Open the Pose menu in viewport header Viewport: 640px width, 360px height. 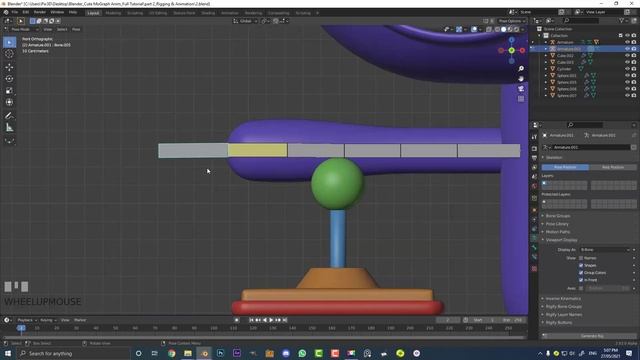pyautogui.click(x=76, y=29)
